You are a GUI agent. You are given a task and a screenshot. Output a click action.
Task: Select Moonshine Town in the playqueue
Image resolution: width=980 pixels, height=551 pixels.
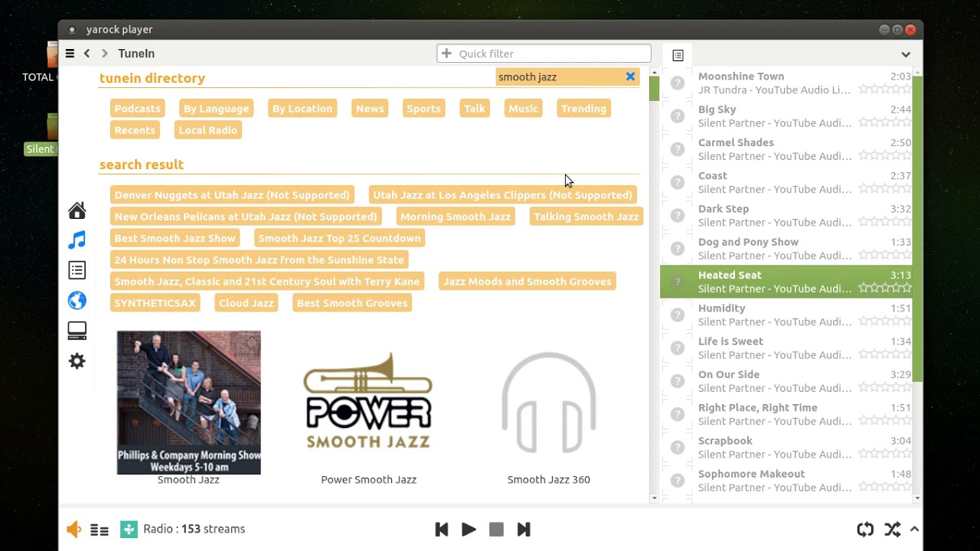click(786, 83)
